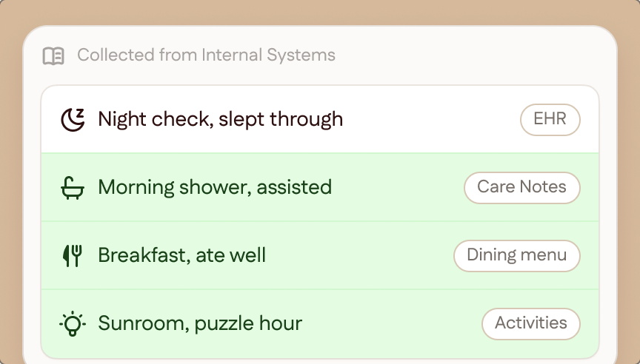Open the Activities source tag

530,323
